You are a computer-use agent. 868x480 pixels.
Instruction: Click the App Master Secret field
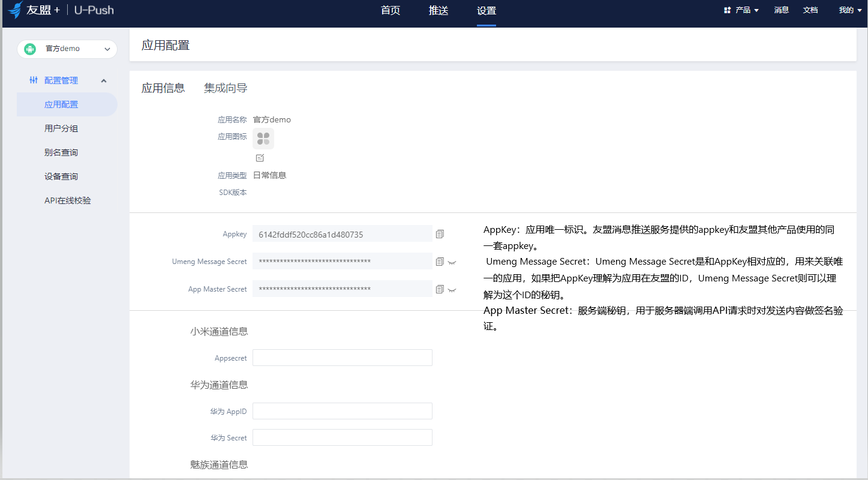click(343, 289)
